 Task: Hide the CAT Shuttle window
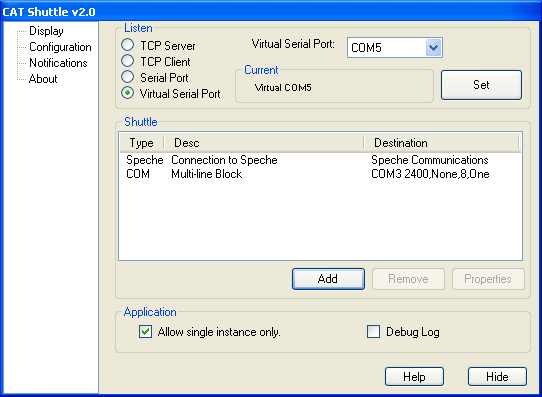(497, 377)
